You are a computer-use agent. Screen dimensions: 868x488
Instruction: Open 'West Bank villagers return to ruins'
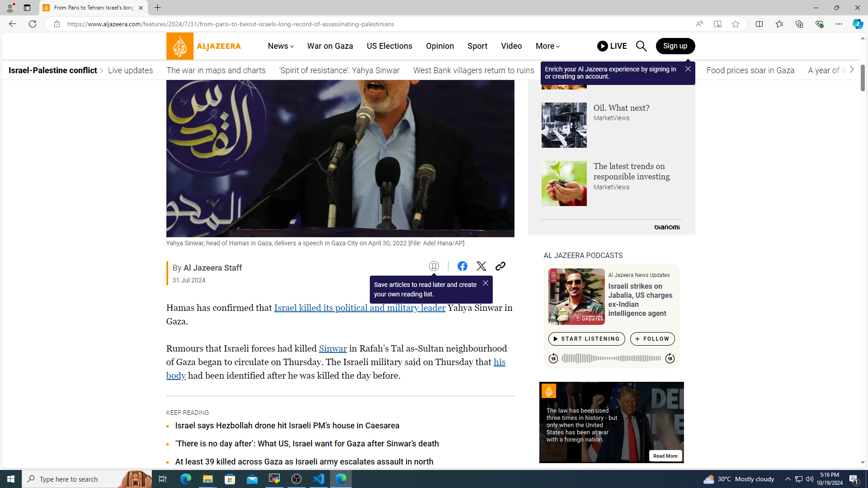pyautogui.click(x=473, y=70)
